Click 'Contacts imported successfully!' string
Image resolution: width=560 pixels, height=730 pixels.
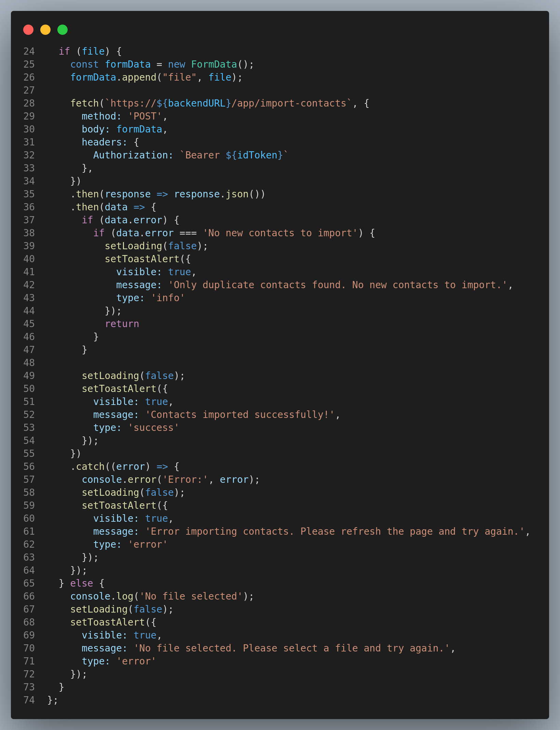point(240,415)
